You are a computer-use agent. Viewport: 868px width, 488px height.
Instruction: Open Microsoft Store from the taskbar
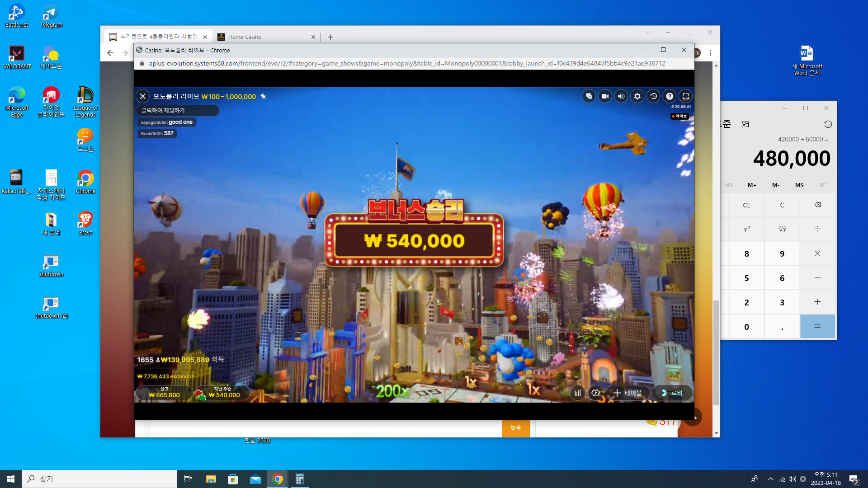[x=233, y=479]
